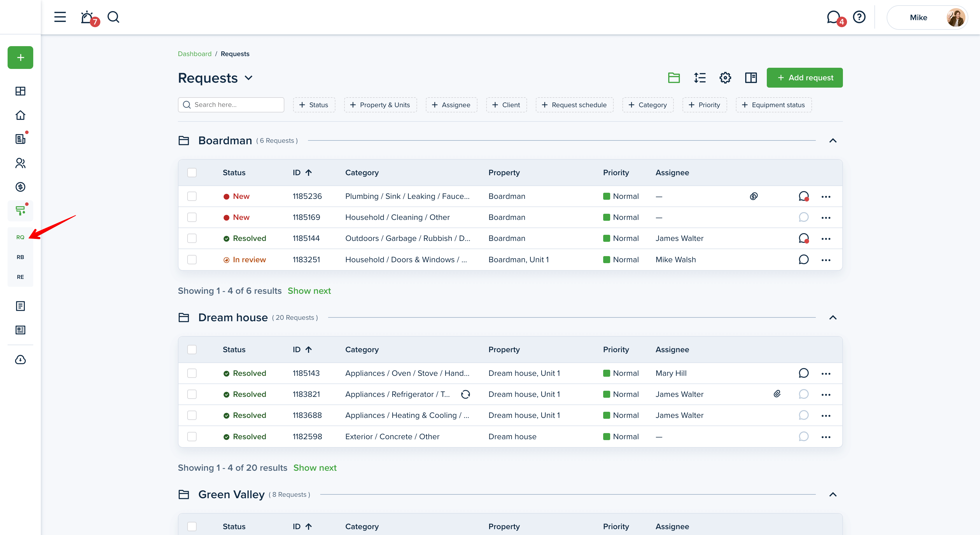Click the hamburger menu icon
Viewport: 980px width, 535px height.
[60, 17]
